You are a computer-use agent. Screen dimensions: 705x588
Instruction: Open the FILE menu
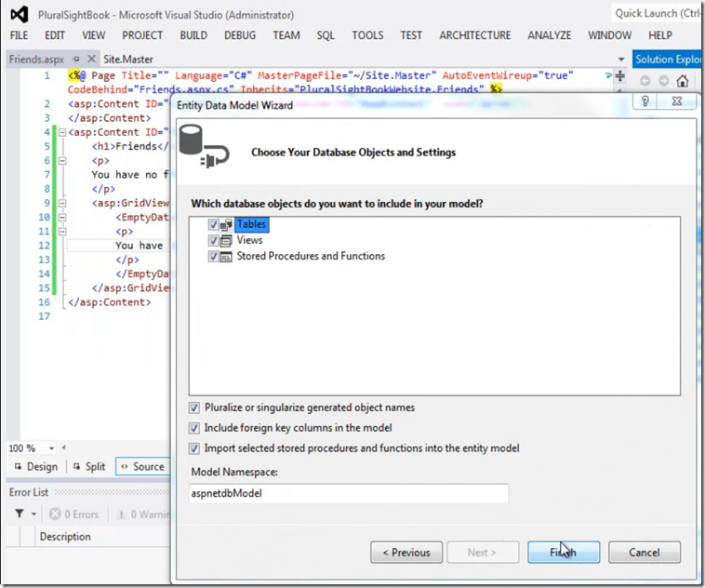point(19,35)
